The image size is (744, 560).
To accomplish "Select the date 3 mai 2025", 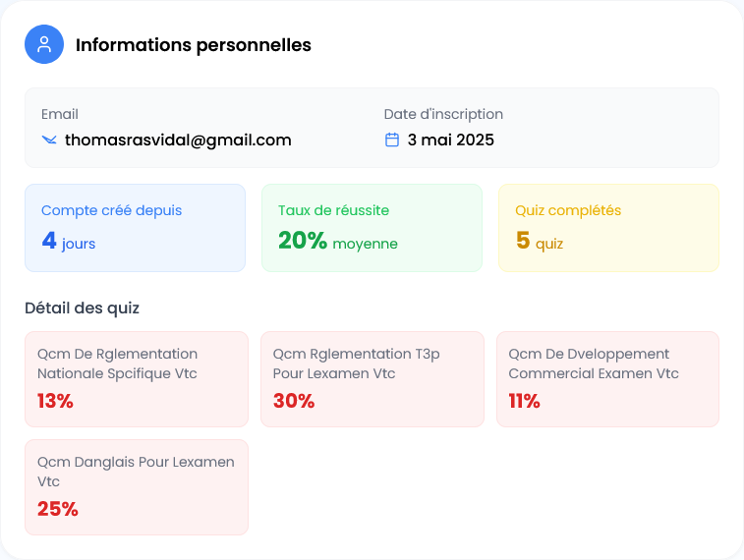I will [450, 140].
